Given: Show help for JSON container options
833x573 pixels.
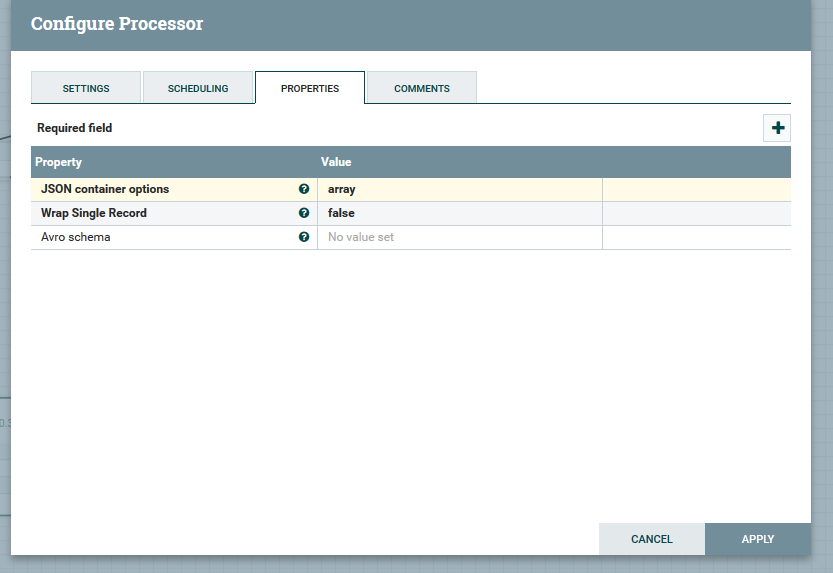Looking at the screenshot, I should coord(304,189).
